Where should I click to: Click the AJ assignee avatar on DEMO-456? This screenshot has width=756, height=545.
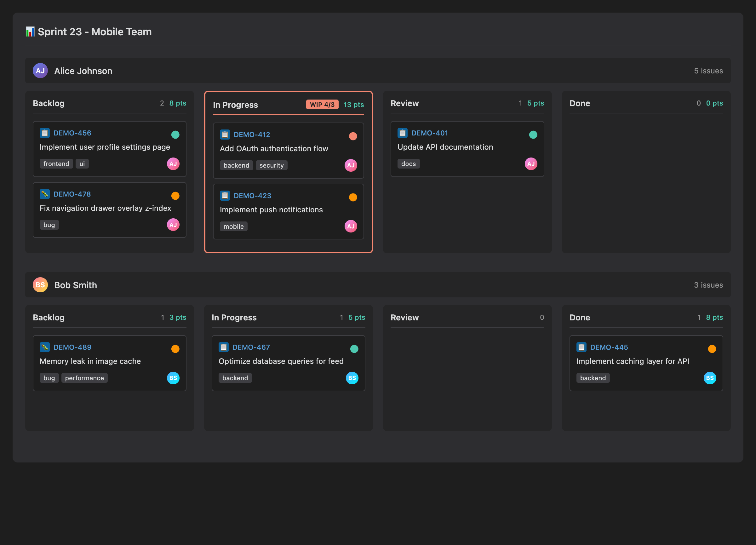coord(173,164)
